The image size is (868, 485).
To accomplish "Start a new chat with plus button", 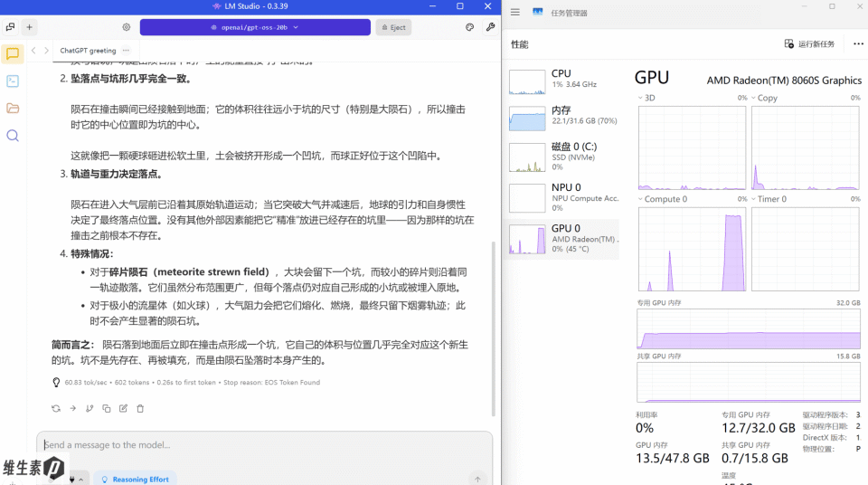I will point(29,26).
